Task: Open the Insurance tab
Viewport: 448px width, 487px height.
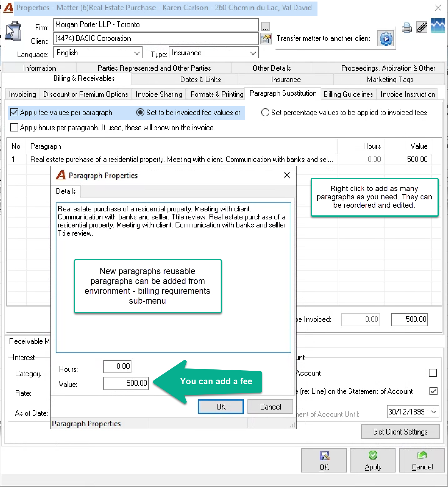Action: [286, 79]
